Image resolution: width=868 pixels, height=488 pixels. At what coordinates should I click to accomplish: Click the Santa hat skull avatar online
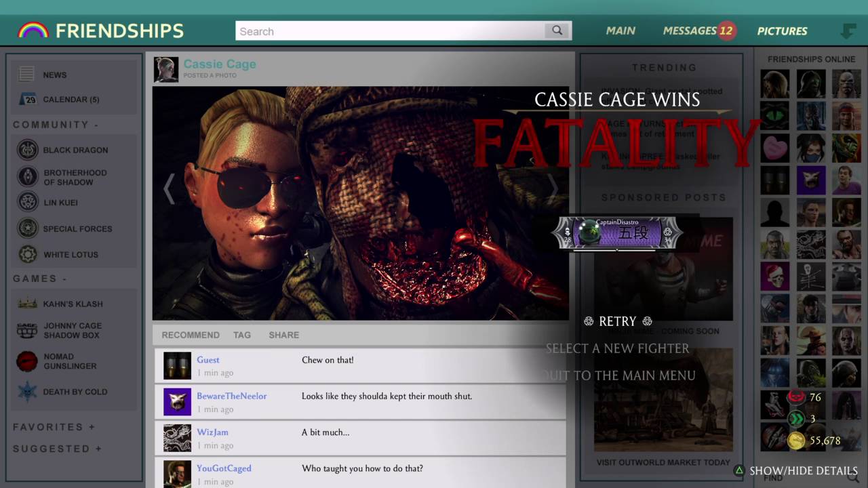tap(775, 277)
